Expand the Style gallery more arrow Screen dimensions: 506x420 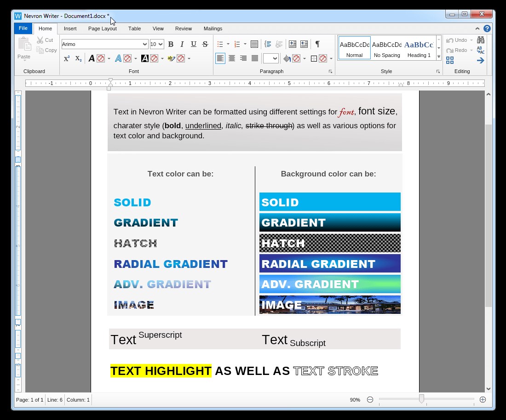438,57
